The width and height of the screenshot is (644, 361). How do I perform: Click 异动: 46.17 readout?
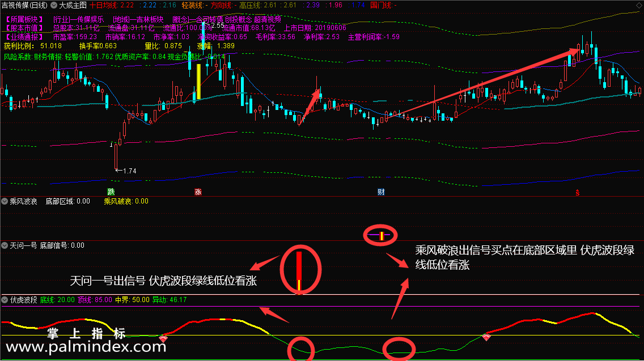coord(170,300)
